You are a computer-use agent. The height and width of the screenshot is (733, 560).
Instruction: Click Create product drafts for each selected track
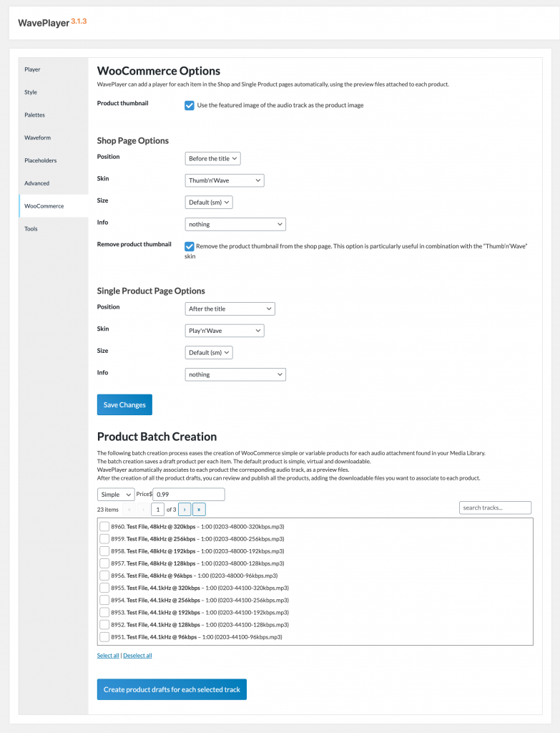[x=172, y=689]
